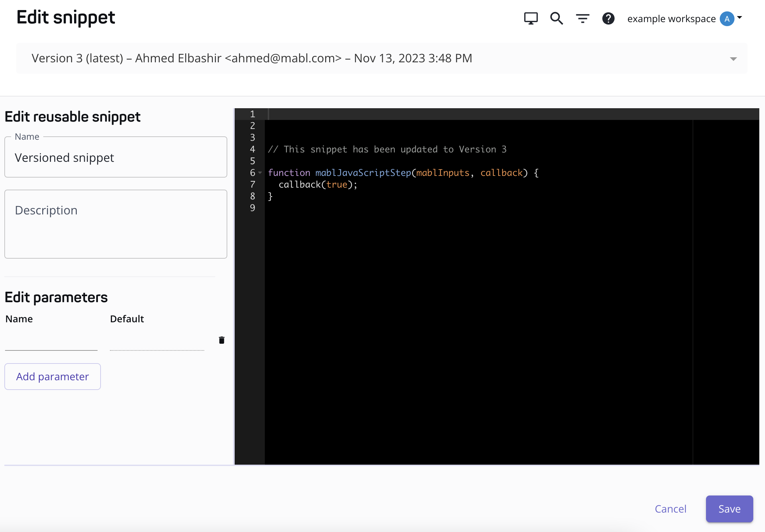Click the Add parameter button
This screenshot has width=765, height=532.
[x=53, y=377]
